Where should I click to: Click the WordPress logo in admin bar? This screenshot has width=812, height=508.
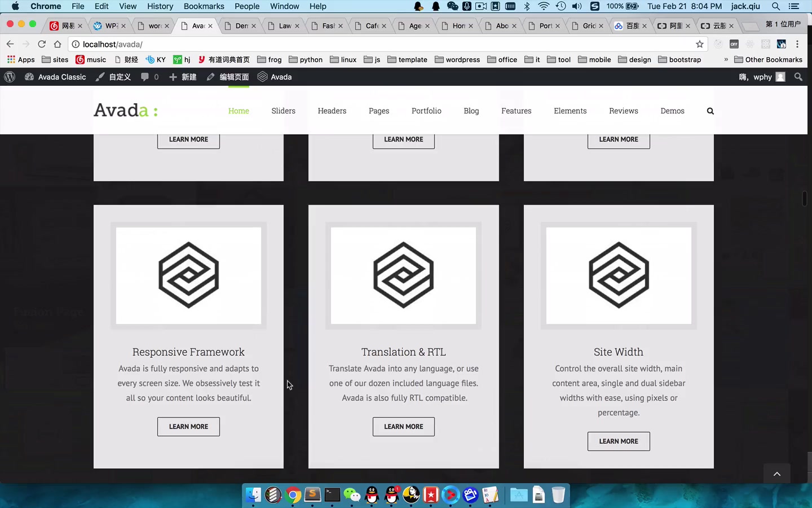click(x=10, y=77)
